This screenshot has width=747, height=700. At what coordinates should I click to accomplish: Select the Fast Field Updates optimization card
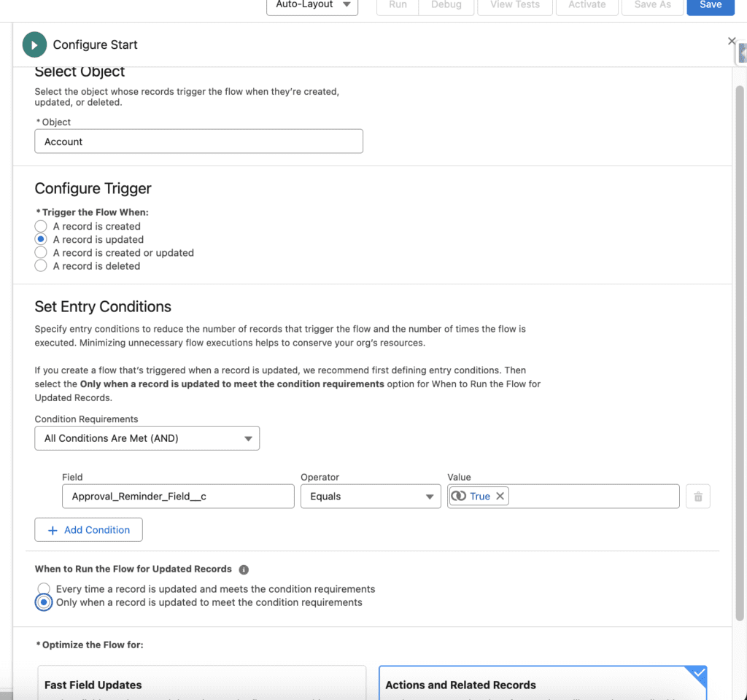[x=201, y=682]
